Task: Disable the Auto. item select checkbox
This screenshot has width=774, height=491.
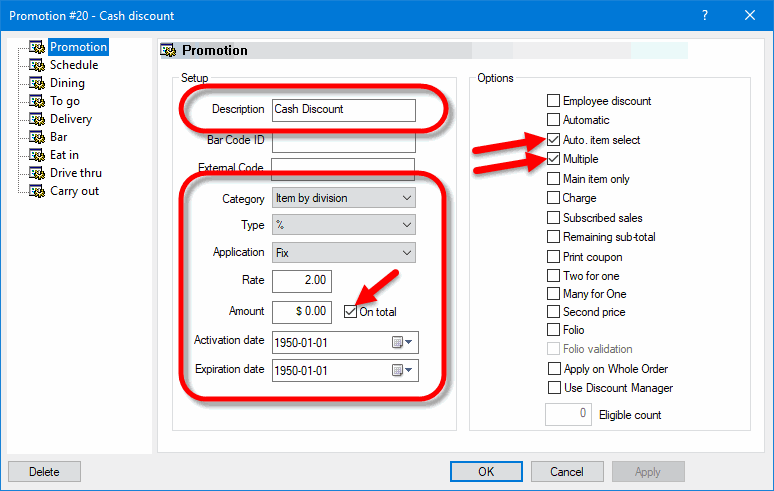Action: pos(554,140)
